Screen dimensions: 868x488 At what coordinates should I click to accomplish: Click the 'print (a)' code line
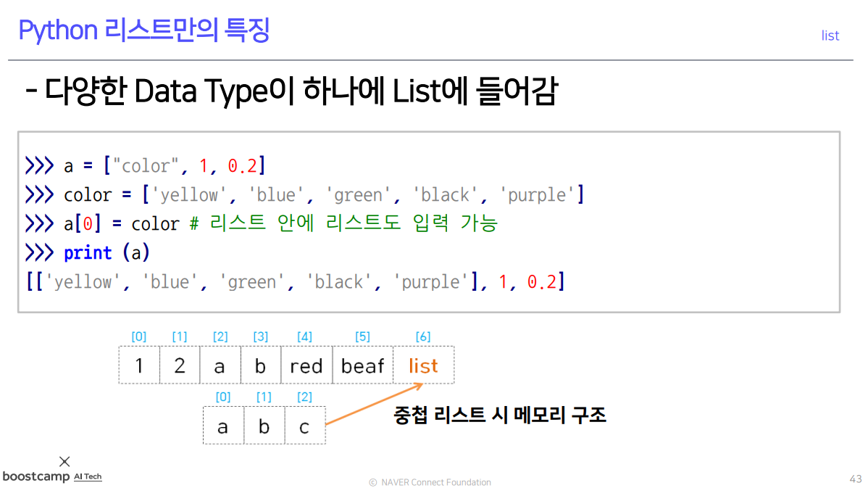88,252
